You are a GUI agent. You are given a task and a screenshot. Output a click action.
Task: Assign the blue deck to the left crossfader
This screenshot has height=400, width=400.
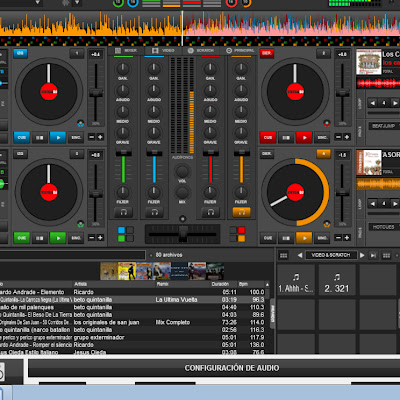coord(121,230)
